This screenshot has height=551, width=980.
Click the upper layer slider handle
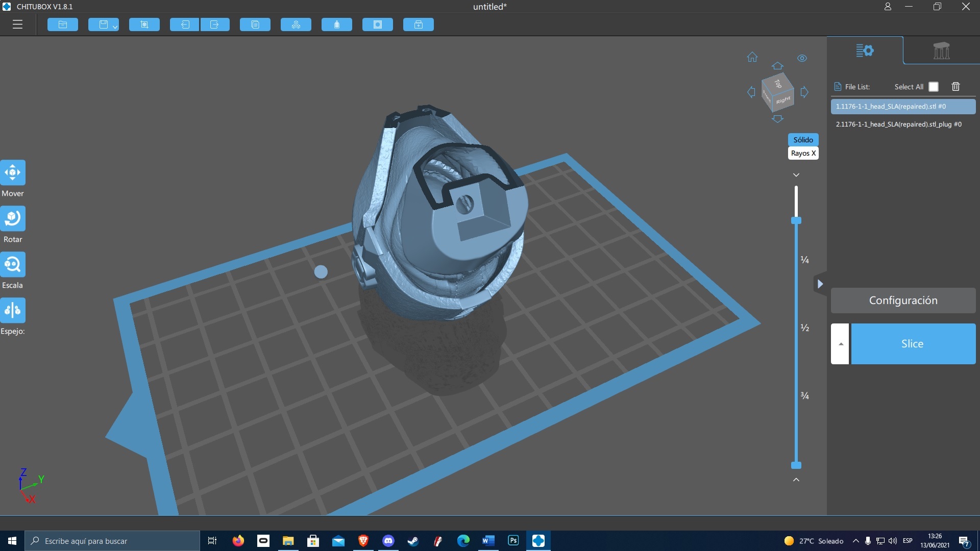796,220
